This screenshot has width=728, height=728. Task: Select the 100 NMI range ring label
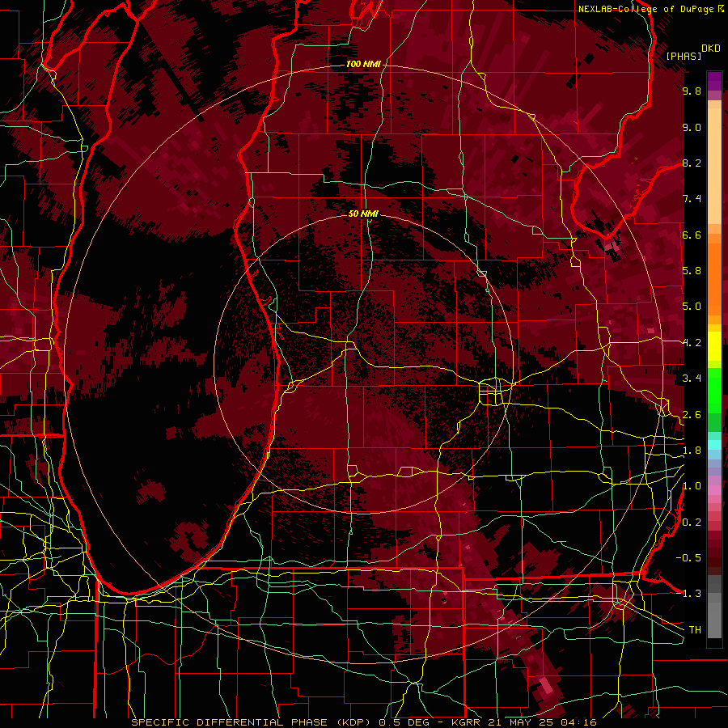(363, 64)
